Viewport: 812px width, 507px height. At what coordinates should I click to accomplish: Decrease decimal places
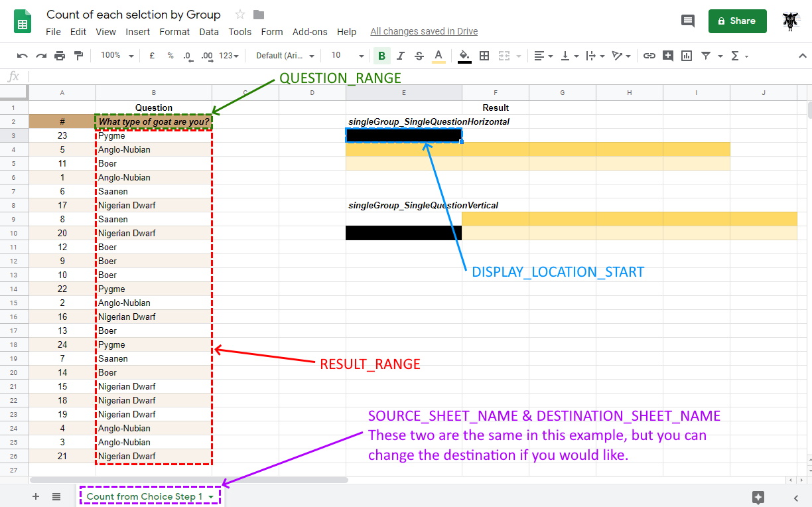point(188,56)
